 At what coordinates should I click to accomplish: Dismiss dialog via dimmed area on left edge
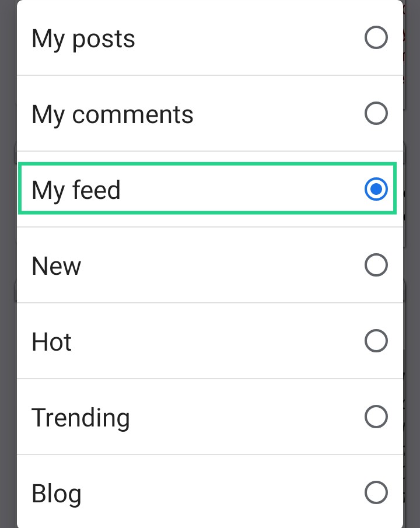pos(8,263)
